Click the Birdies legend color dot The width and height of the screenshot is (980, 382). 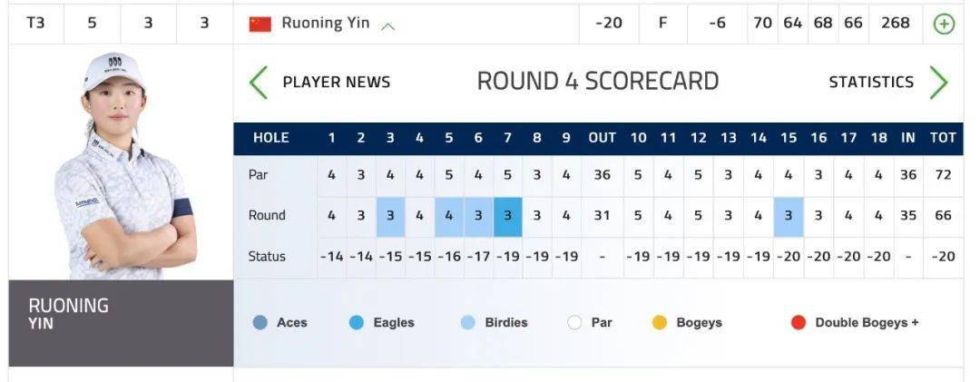click(468, 322)
